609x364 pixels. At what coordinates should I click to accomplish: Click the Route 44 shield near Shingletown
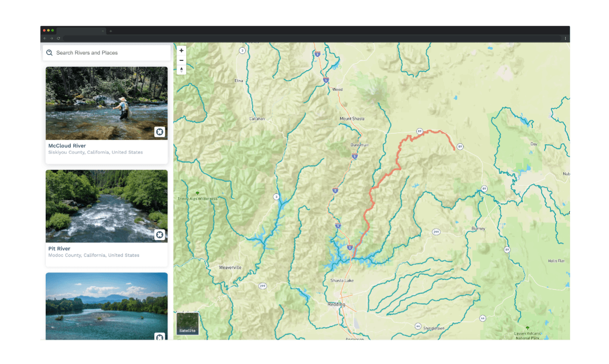click(x=417, y=326)
